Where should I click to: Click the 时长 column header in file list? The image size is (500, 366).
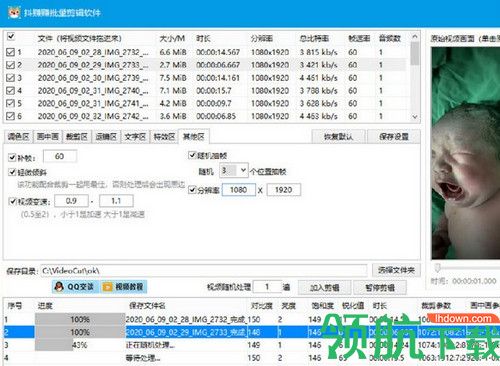point(203,38)
